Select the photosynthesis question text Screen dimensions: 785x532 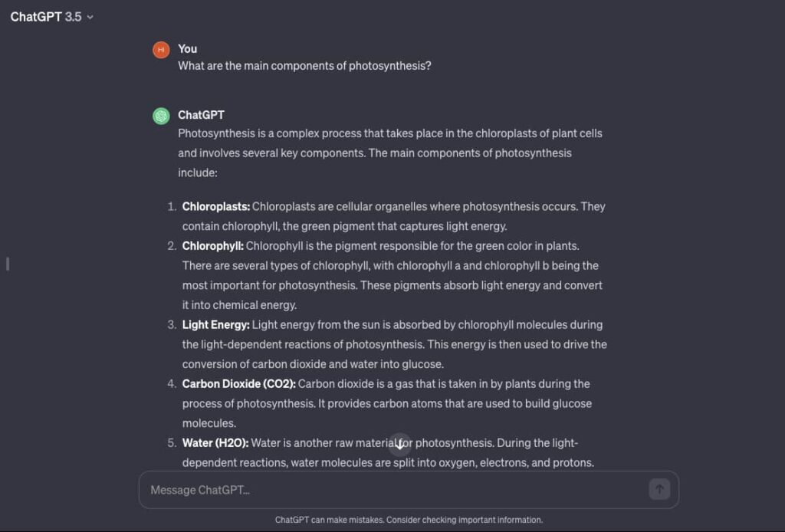(304, 66)
